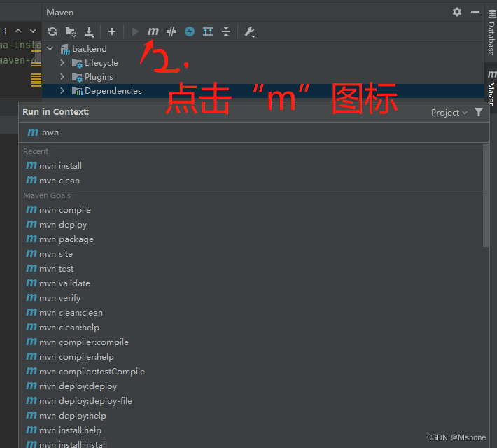Download sources and documentation icon
497x448 pixels.
(90, 31)
